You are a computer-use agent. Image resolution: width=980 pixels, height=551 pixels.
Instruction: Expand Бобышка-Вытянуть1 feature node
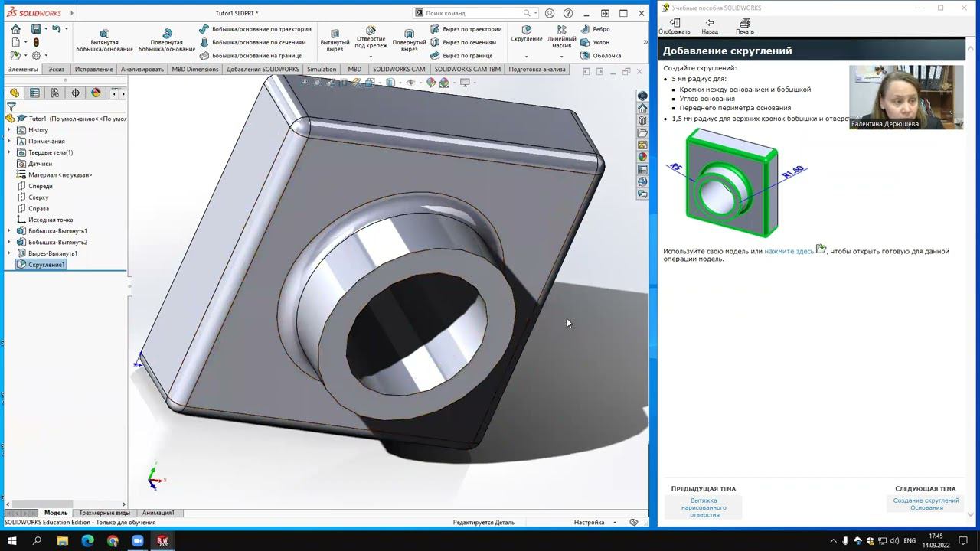tap(9, 231)
